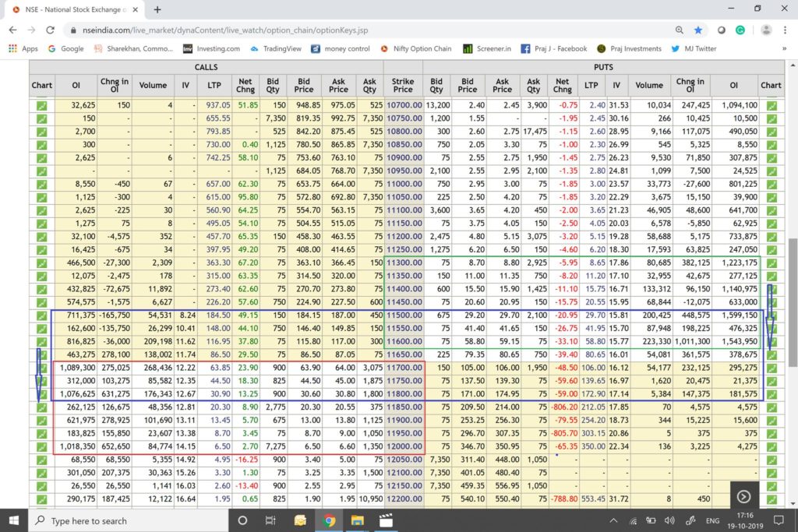Click the Puts chart icon in the 11300.00 row

click(x=771, y=263)
